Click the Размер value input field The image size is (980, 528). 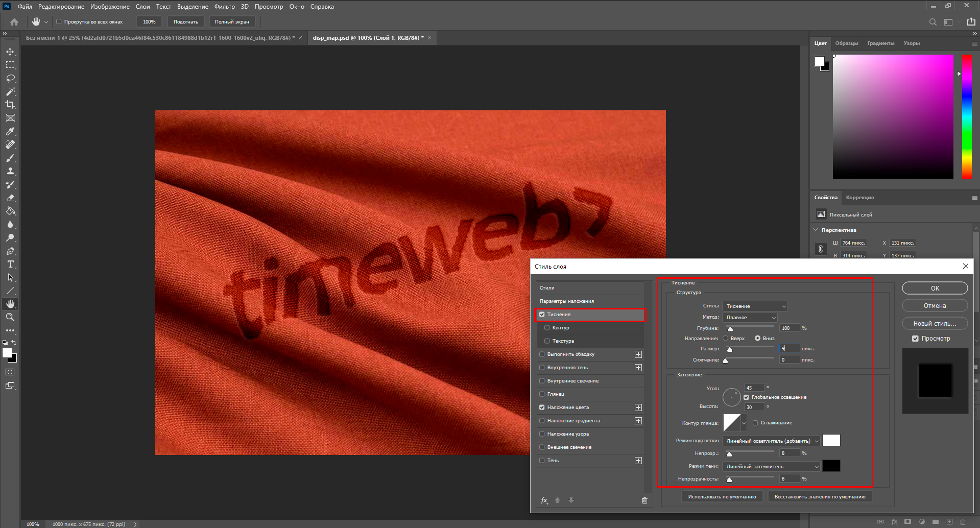790,348
